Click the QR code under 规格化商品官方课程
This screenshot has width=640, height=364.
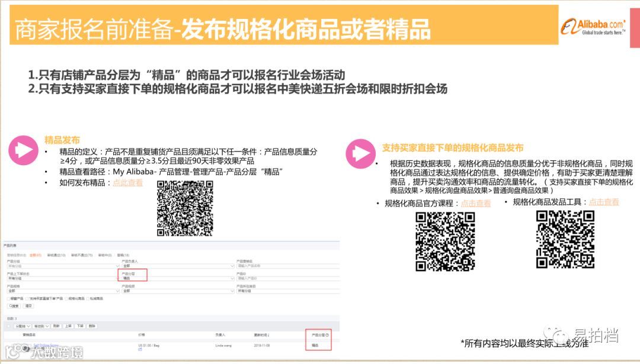coord(445,241)
